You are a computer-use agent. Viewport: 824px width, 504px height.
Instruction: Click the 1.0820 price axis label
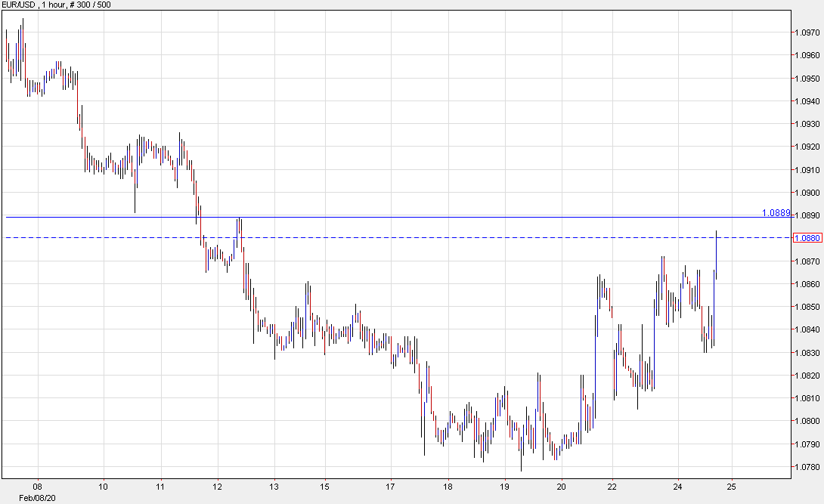807,376
